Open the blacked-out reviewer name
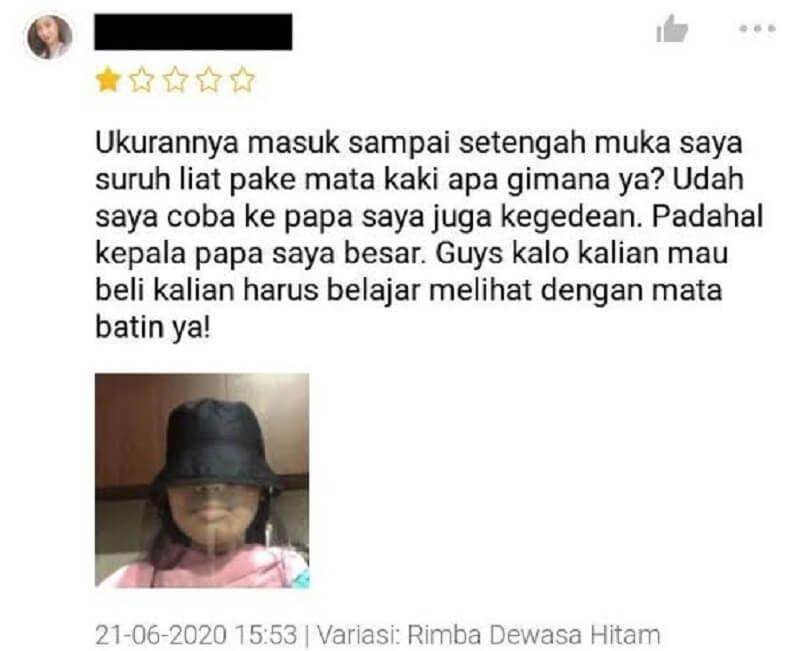The height and width of the screenshot is (651, 800). coord(193,32)
